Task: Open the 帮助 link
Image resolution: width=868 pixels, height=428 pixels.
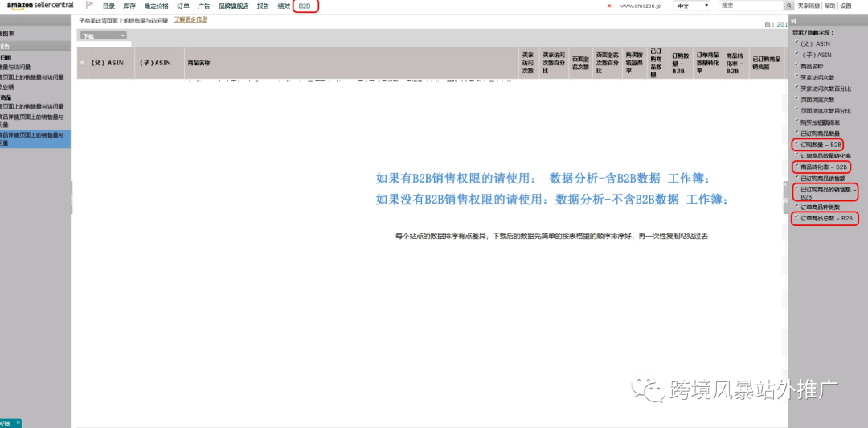Action: coord(829,6)
